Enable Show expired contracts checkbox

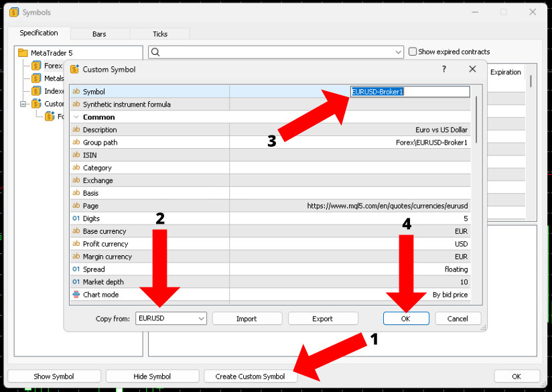click(x=412, y=52)
